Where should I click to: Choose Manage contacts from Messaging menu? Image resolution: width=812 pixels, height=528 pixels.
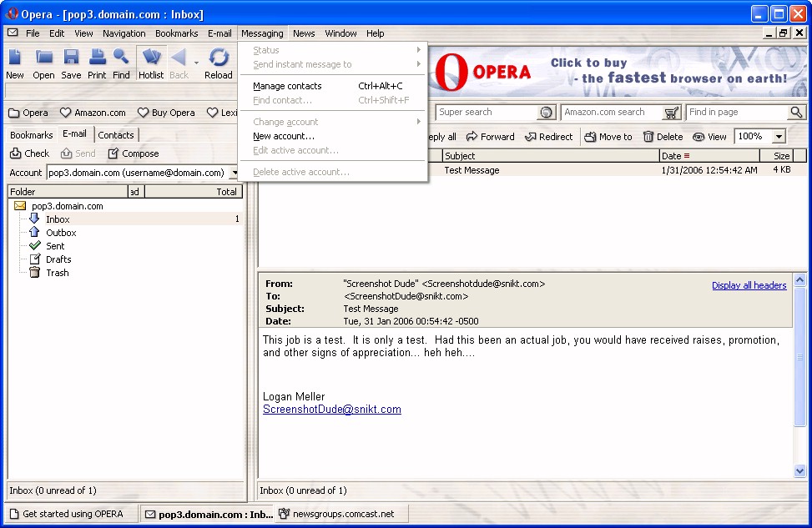pos(332,86)
